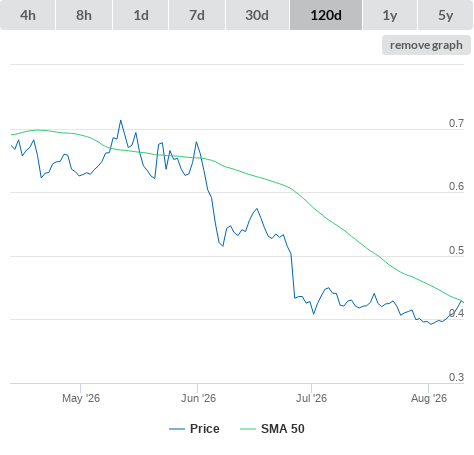
Task: Open the 7d time range view
Action: click(197, 15)
